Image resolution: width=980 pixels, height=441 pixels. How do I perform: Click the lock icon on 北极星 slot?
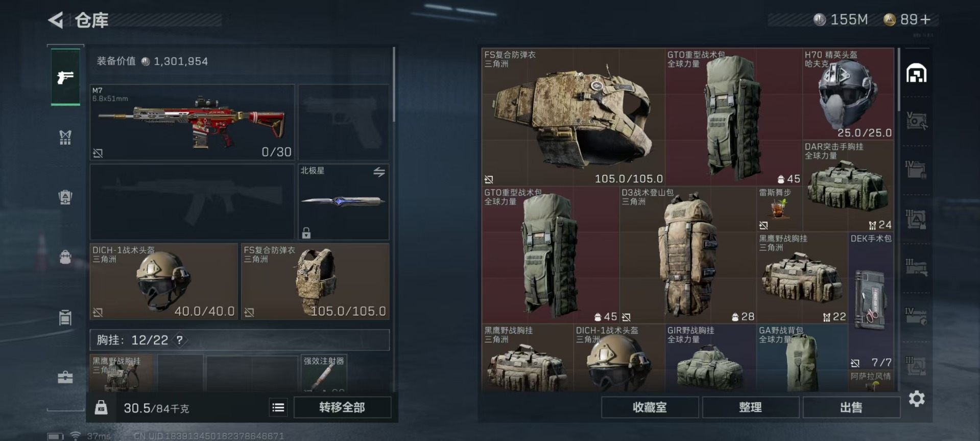(306, 233)
